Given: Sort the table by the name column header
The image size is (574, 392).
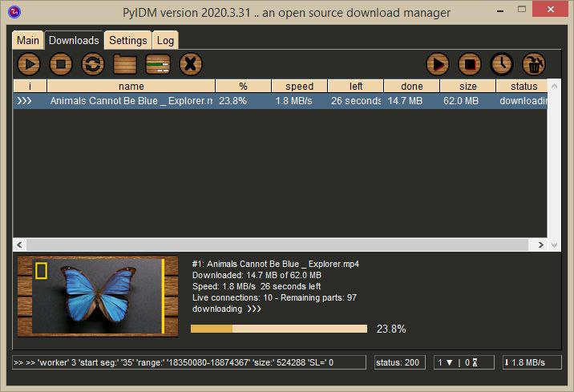Looking at the screenshot, I should (131, 86).
